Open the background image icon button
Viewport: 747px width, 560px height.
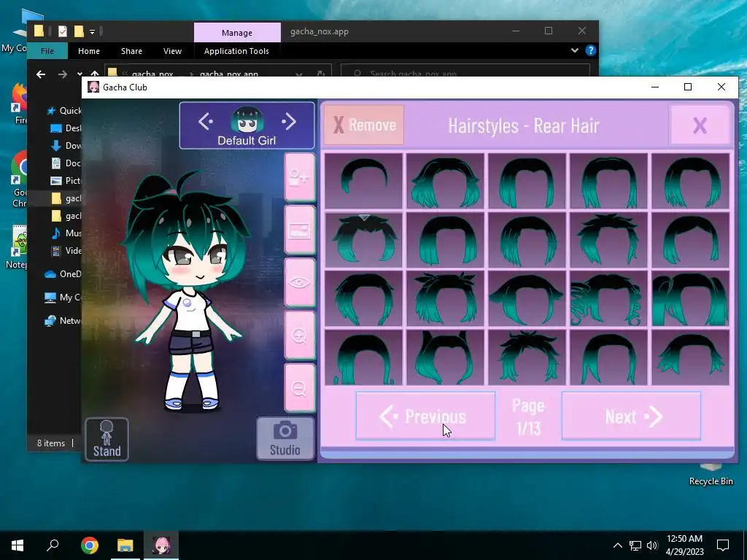pyautogui.click(x=299, y=230)
